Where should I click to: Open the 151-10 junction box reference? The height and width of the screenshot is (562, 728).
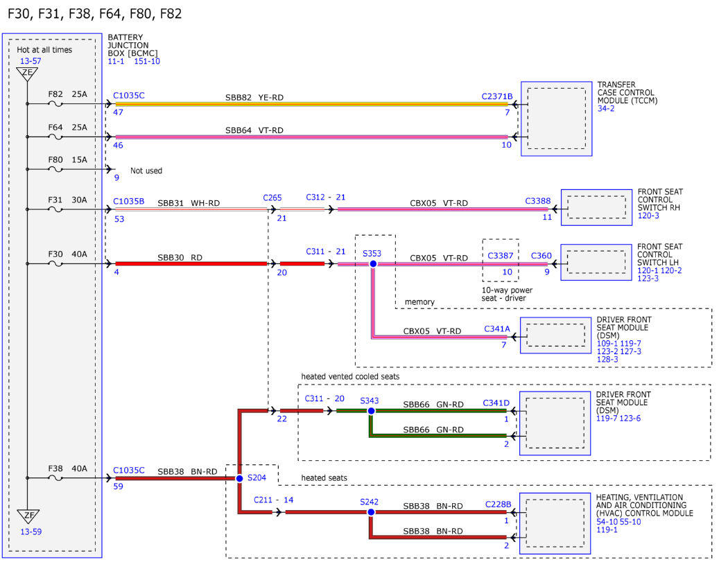[x=147, y=61]
